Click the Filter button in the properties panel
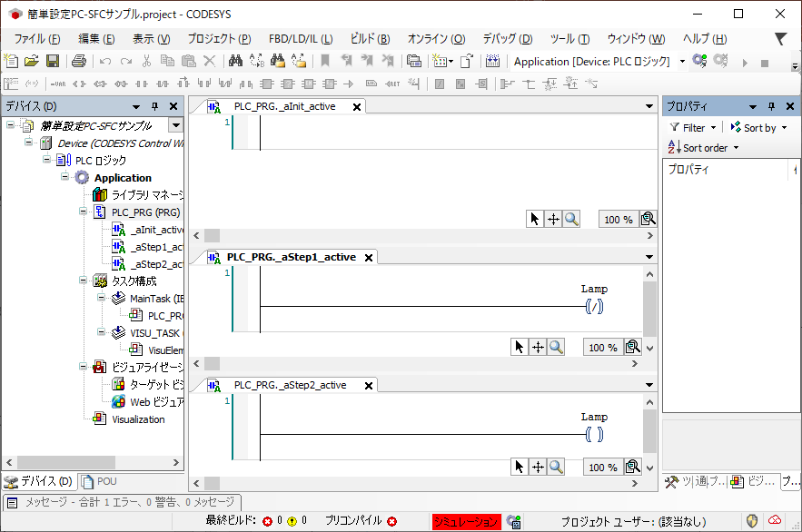802x532 pixels. (x=690, y=127)
